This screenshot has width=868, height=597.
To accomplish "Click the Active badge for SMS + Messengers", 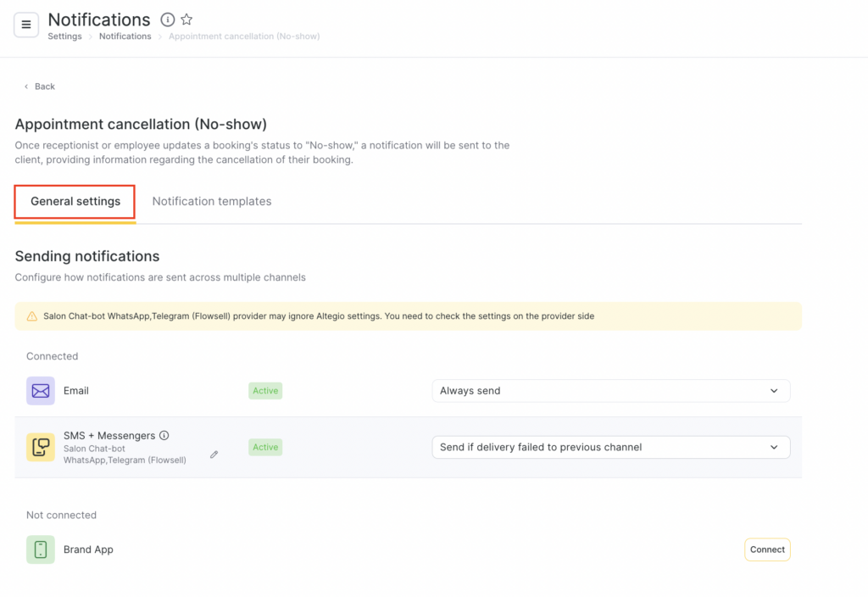I will [x=265, y=447].
